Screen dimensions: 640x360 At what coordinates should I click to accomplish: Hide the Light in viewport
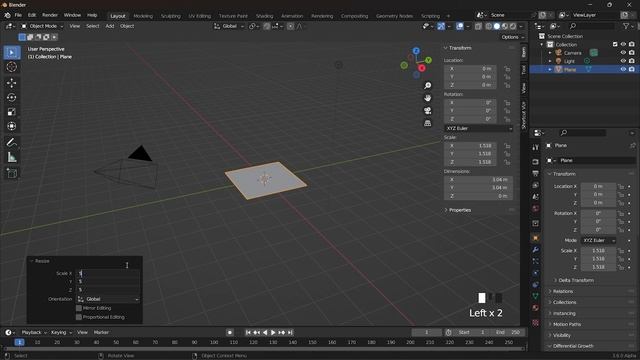pyautogui.click(x=623, y=61)
